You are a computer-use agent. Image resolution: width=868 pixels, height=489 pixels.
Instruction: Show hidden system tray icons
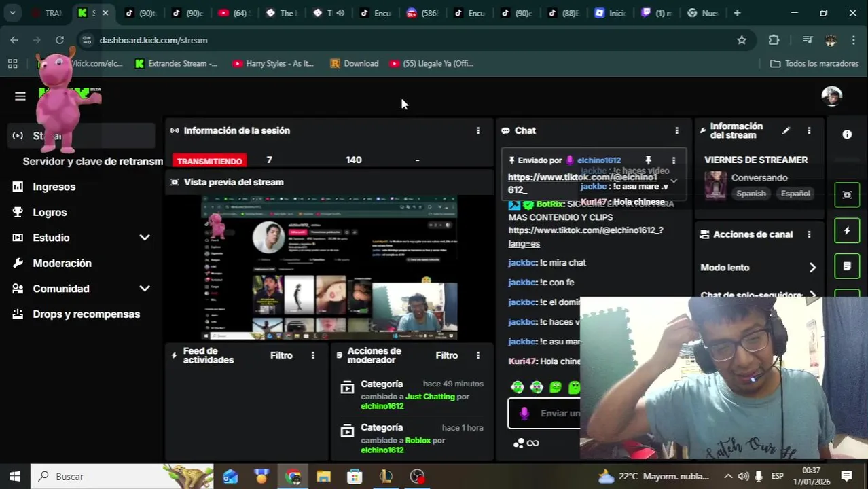coord(728,476)
